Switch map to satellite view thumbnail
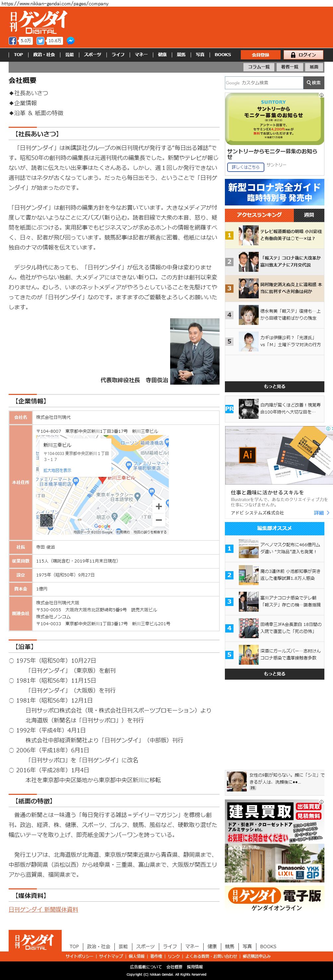The height and width of the screenshot is (980, 333). point(46,521)
